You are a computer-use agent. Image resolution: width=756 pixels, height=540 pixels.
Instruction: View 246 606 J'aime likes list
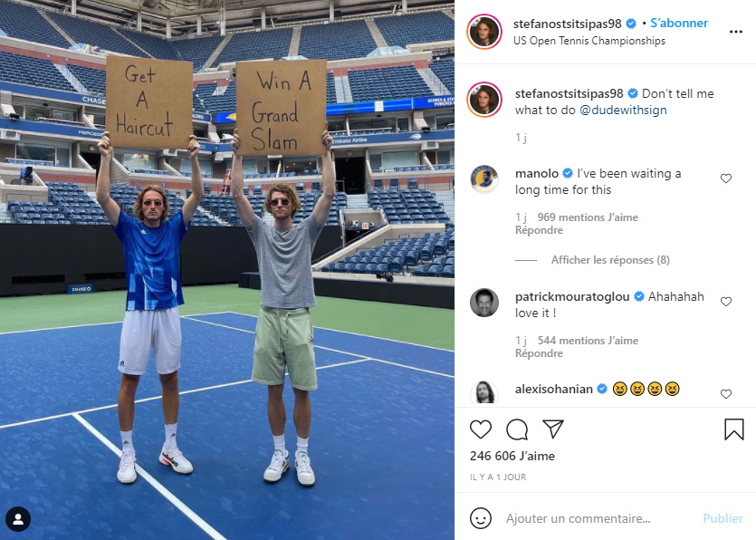pos(512,456)
